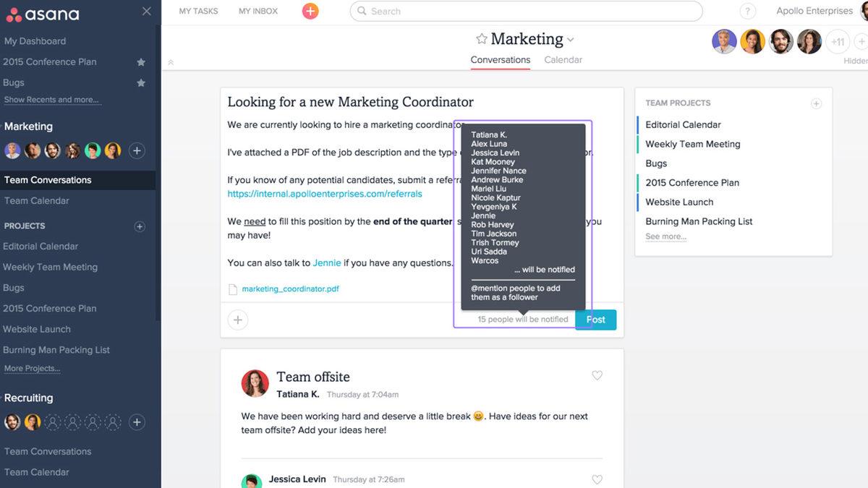Expand See more under Team Projects
This screenshot has width=868, height=488.
click(665, 236)
